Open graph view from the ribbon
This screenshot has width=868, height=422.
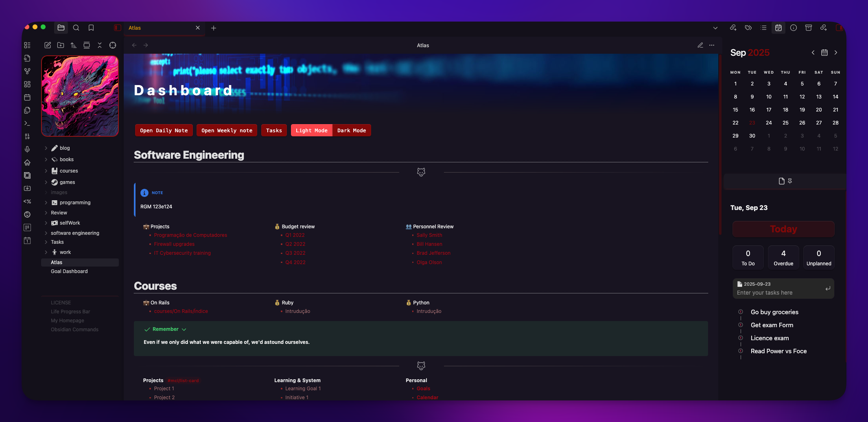[x=27, y=71]
